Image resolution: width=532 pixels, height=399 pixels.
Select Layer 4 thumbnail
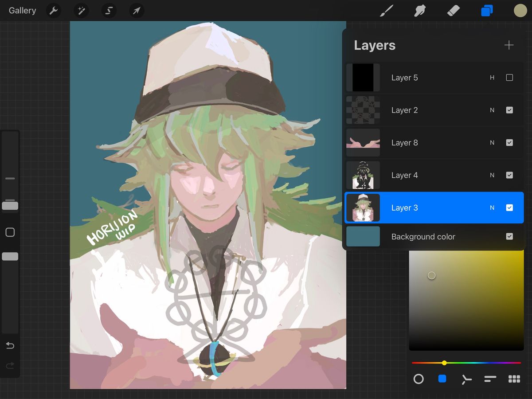coord(363,175)
